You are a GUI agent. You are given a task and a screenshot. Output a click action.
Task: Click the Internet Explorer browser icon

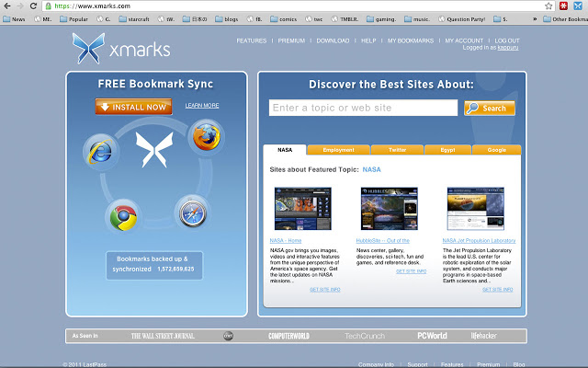(100, 152)
